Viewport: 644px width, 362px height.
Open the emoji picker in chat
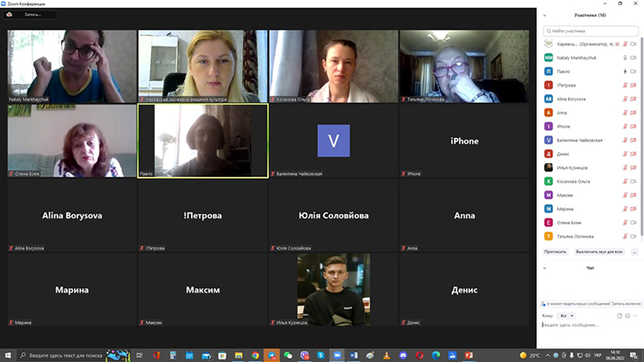[627, 316]
